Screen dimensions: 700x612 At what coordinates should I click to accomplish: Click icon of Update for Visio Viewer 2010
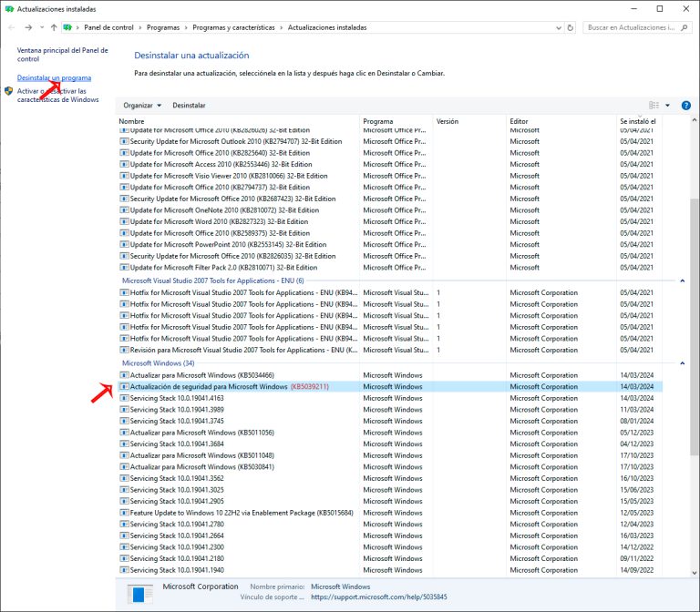[x=124, y=176]
